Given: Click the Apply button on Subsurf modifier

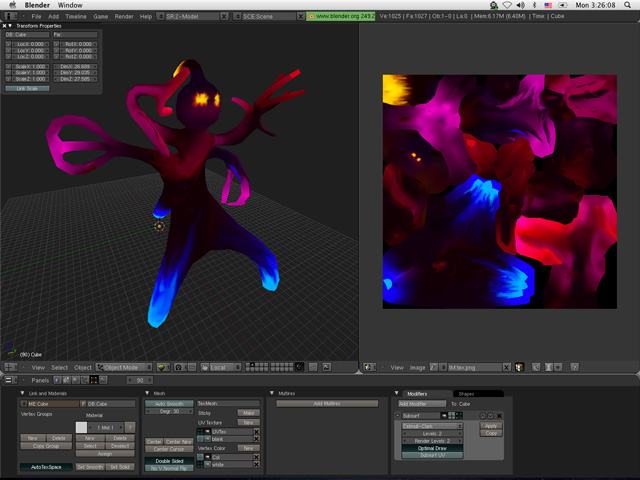Looking at the screenshot, I should (x=491, y=425).
